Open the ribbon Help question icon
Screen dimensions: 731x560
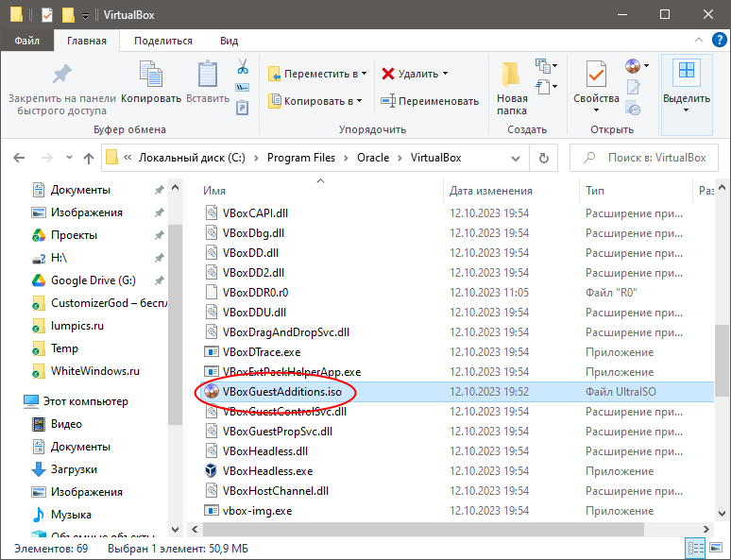pos(720,40)
